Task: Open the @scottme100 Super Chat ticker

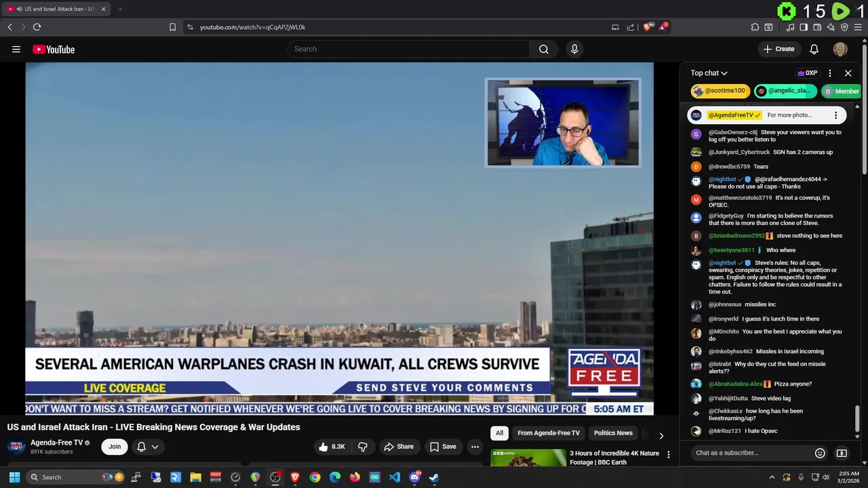Action: pyautogui.click(x=719, y=91)
